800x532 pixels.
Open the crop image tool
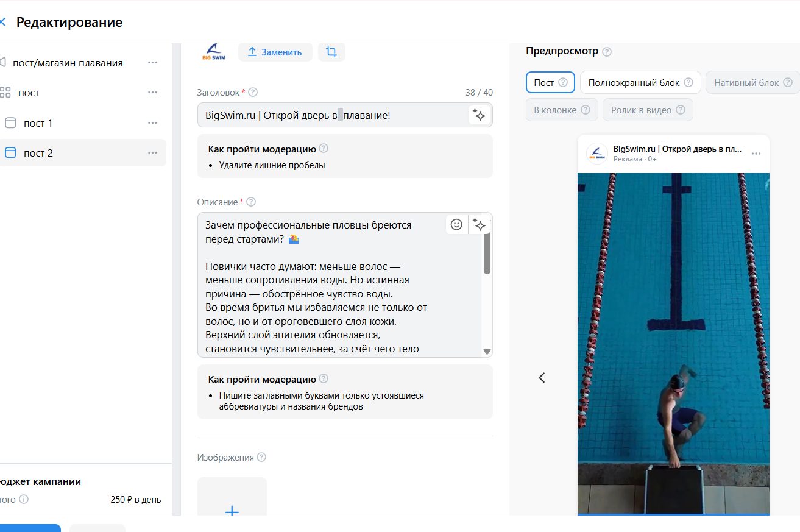tap(331, 52)
